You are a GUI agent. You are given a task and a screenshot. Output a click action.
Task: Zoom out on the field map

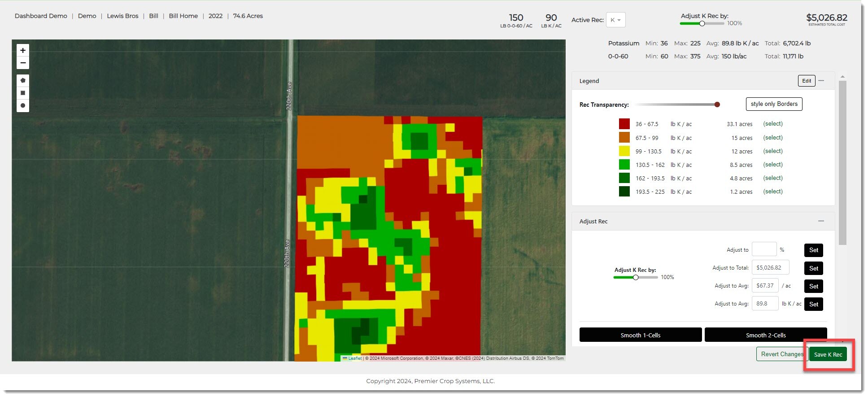coord(23,63)
